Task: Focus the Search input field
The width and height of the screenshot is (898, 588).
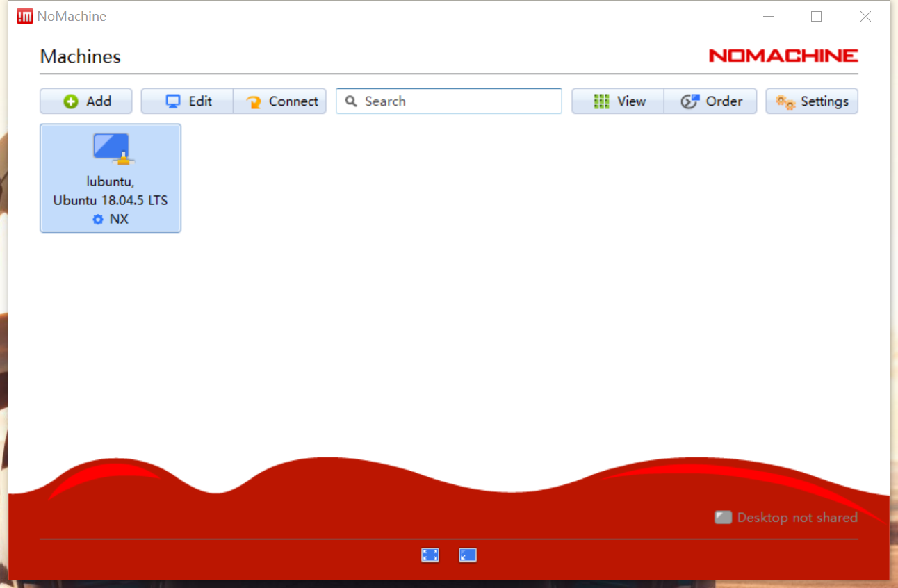Action: coord(449,101)
